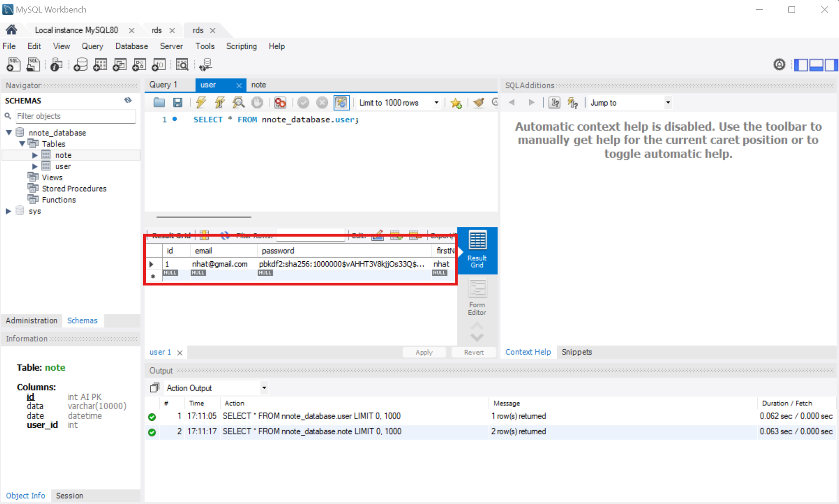The height and width of the screenshot is (504, 839).
Task: Open Workbench preferences gear icon
Action: point(779,64)
